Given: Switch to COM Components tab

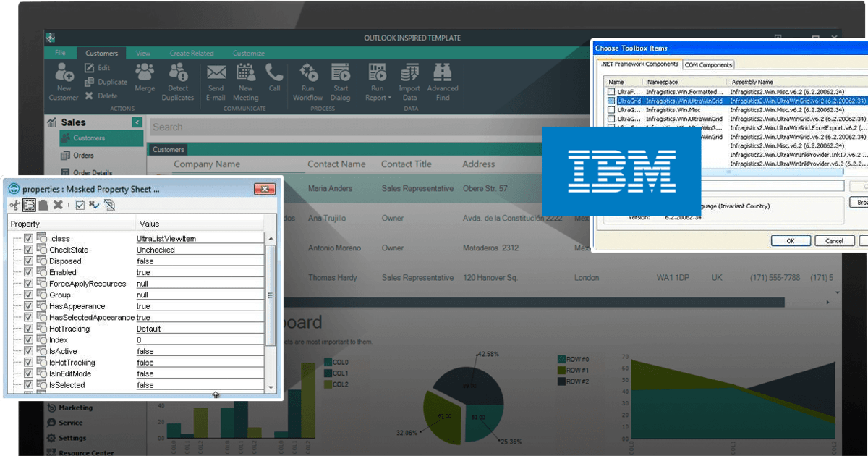Looking at the screenshot, I should (708, 64).
